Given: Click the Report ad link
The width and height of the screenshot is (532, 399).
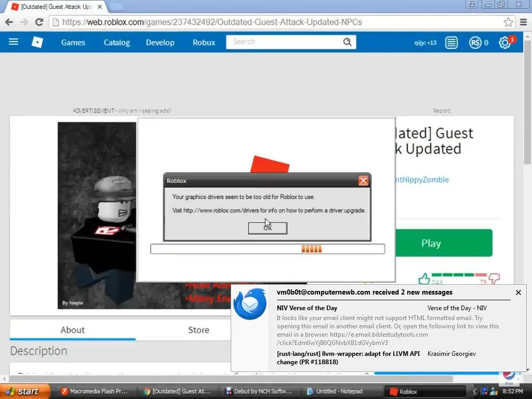Looking at the screenshot, I should pyautogui.click(x=442, y=111).
